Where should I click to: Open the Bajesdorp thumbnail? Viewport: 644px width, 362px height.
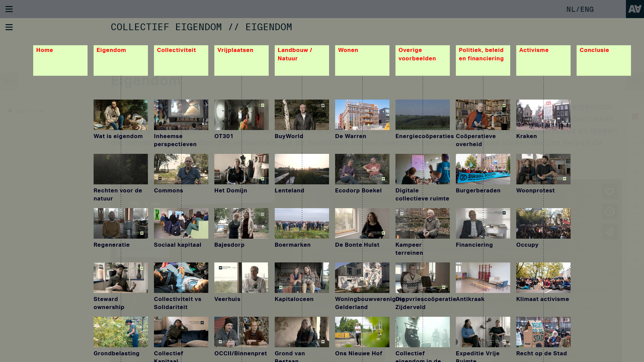pyautogui.click(x=241, y=223)
